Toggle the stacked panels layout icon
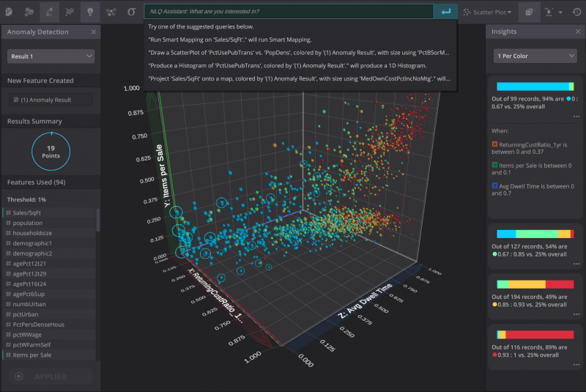 coord(529,12)
